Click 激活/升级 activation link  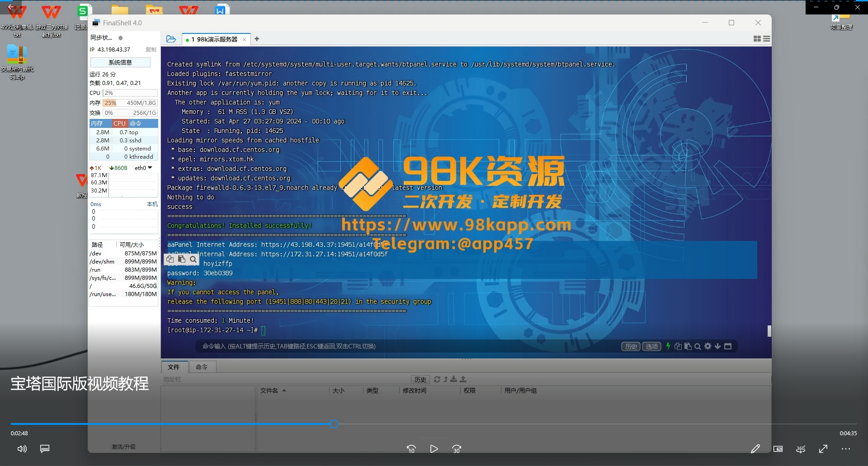[123, 447]
